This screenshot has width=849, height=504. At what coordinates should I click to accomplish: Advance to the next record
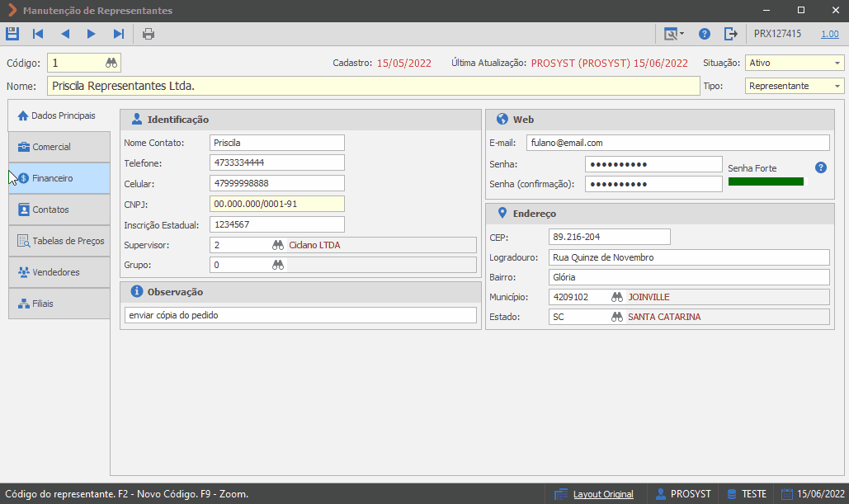(91, 34)
